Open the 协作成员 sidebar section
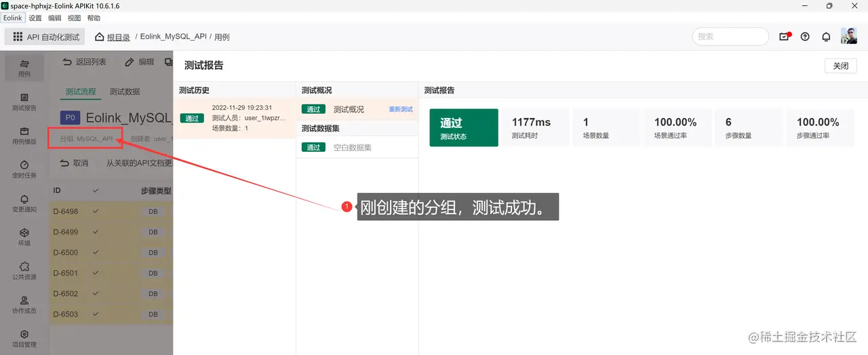Viewport: 868px width, 355px height. (24, 305)
